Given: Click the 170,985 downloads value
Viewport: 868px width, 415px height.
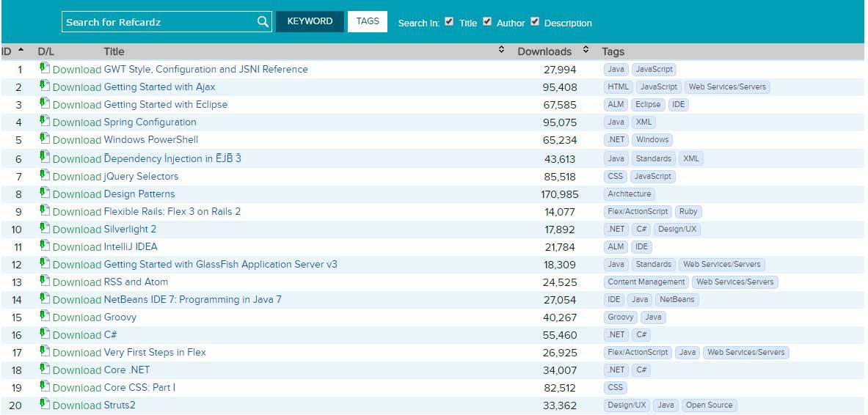Looking at the screenshot, I should pos(560,194).
